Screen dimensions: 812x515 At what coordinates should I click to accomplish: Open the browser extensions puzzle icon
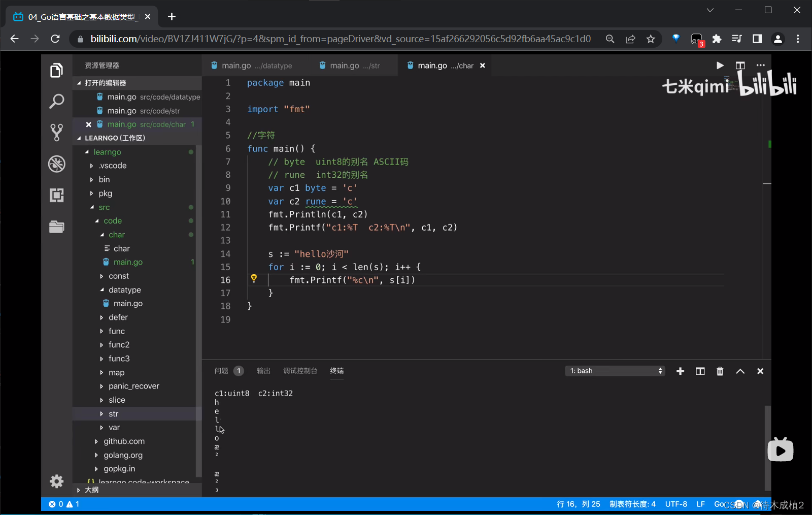(x=717, y=39)
